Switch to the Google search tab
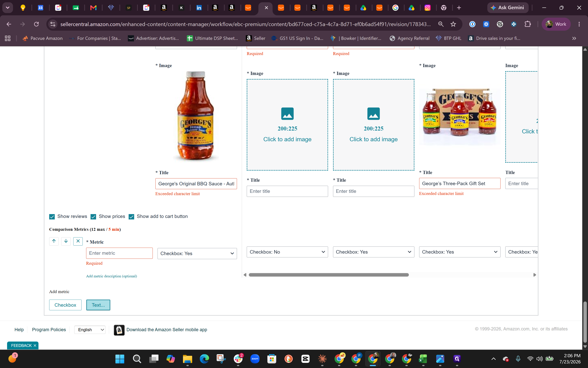This screenshot has height=368, width=588. pyautogui.click(x=396, y=8)
